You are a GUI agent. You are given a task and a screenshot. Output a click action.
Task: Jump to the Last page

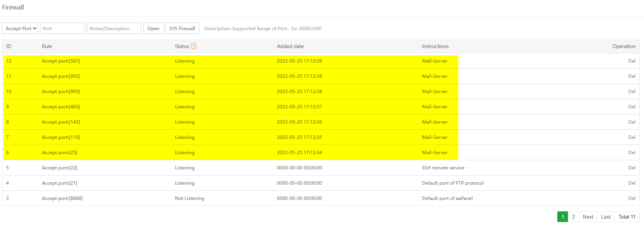tap(606, 217)
